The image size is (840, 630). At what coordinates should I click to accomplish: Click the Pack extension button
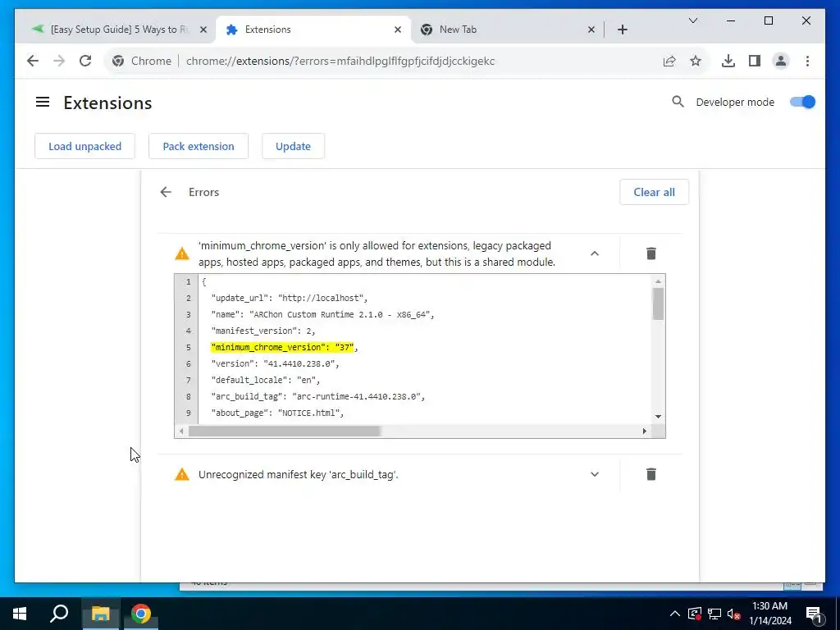pyautogui.click(x=199, y=146)
